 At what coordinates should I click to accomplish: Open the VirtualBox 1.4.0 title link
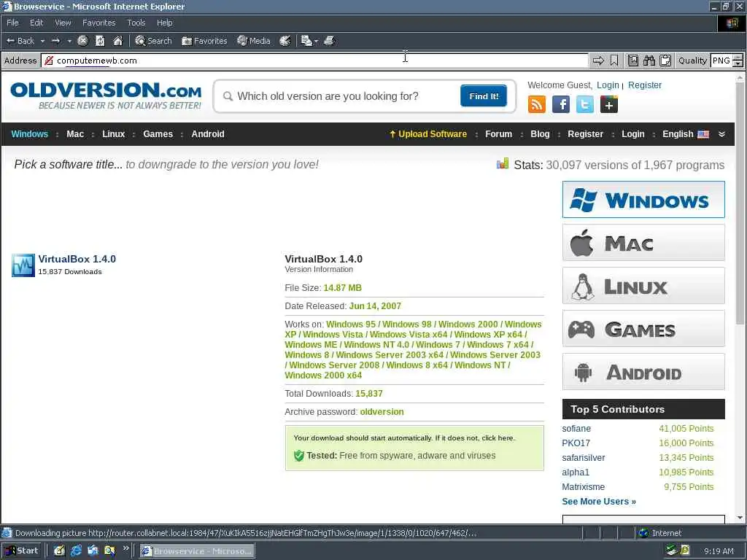[x=77, y=259]
